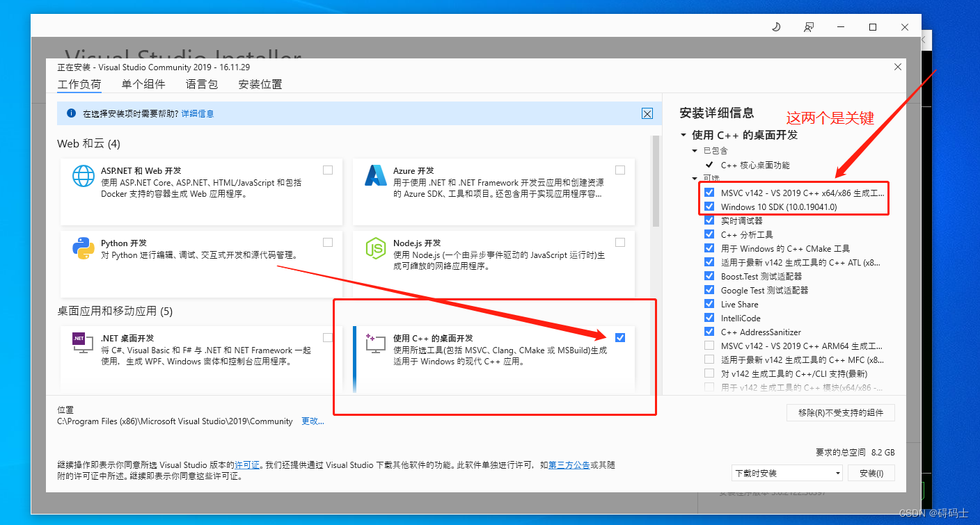Screen dimensions: 980x525
Task: Collapse the 已包含 section
Action: point(695,150)
